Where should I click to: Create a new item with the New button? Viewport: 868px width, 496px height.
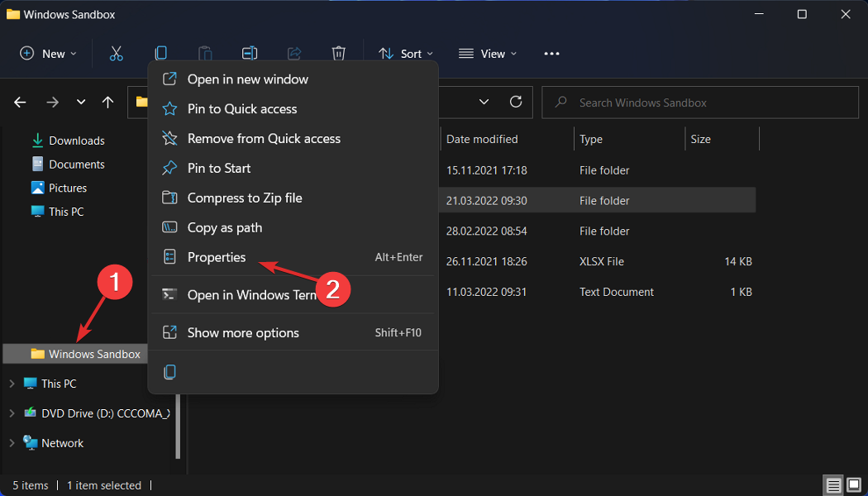point(47,53)
